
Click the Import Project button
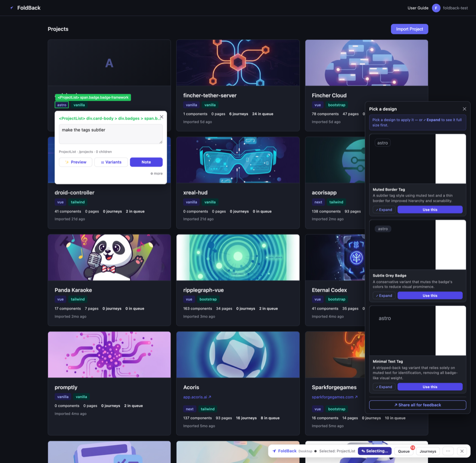click(x=409, y=29)
